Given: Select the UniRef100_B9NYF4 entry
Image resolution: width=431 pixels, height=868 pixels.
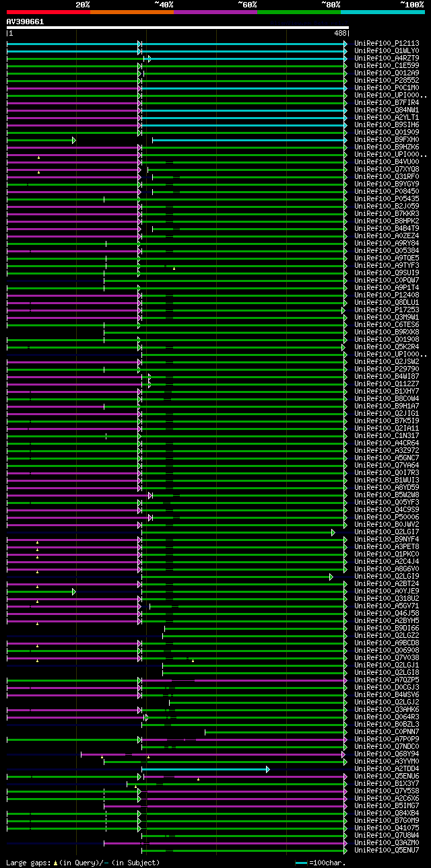Looking at the screenshot, I should (x=387, y=539).
